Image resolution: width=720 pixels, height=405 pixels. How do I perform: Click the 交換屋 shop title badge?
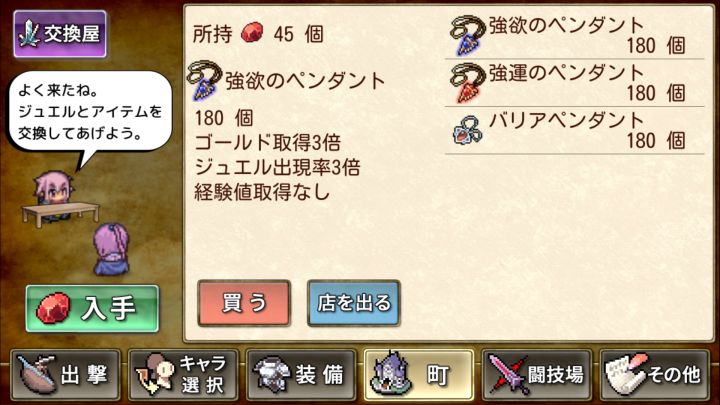(x=60, y=34)
